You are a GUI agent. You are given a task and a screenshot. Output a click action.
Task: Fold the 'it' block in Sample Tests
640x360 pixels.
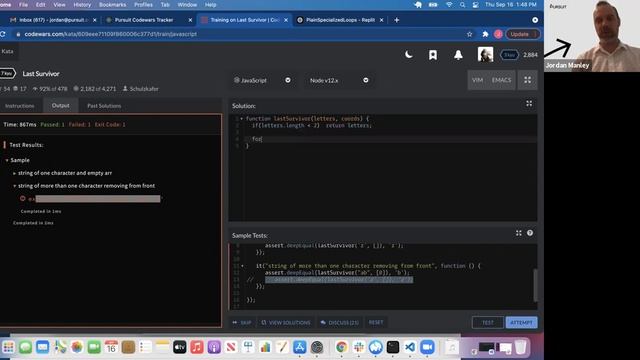[242, 266]
